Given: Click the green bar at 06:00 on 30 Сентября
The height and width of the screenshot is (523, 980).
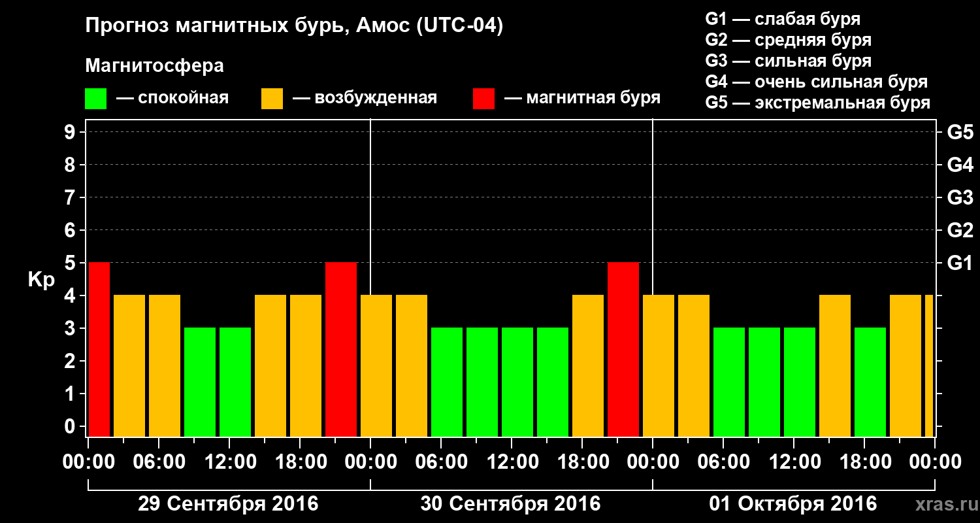Looking at the screenshot, I should click(x=447, y=382).
